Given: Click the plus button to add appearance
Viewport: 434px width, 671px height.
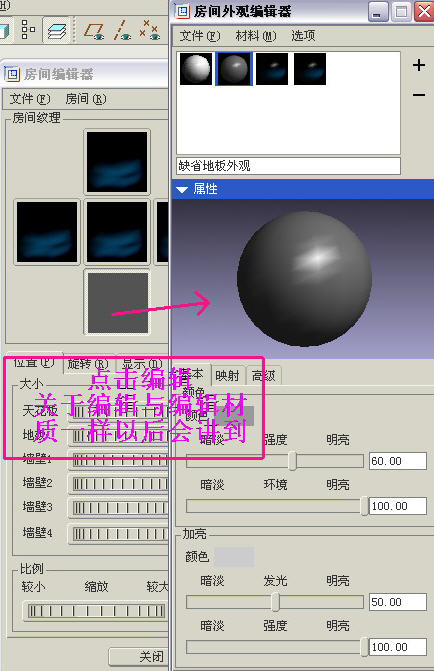Looking at the screenshot, I should coord(419,65).
